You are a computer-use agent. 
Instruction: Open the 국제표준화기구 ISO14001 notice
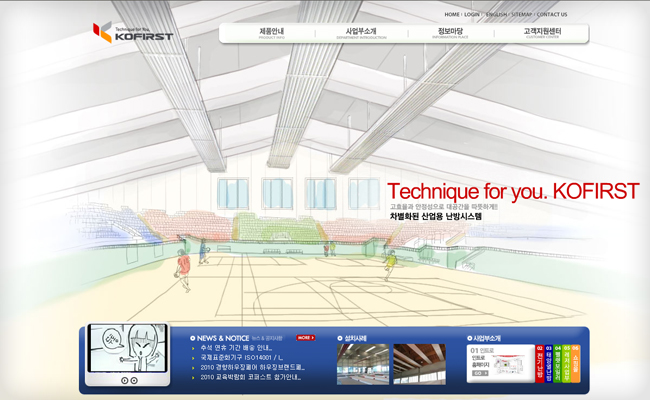(x=242, y=357)
